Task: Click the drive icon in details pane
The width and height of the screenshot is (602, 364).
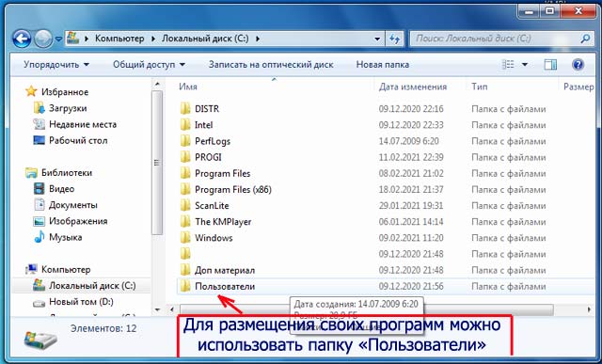Action: point(40,340)
